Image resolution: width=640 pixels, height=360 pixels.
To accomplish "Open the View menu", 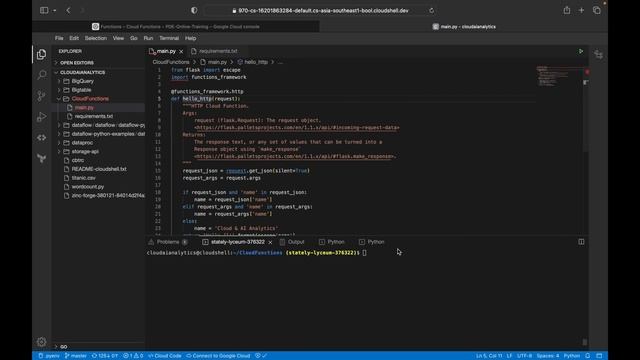I will [118, 38].
